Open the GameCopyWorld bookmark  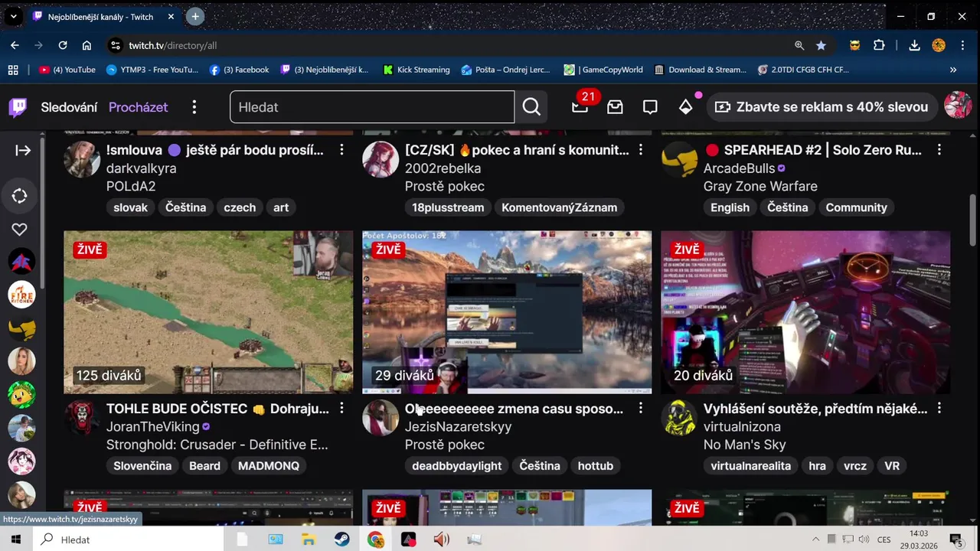pyautogui.click(x=603, y=70)
